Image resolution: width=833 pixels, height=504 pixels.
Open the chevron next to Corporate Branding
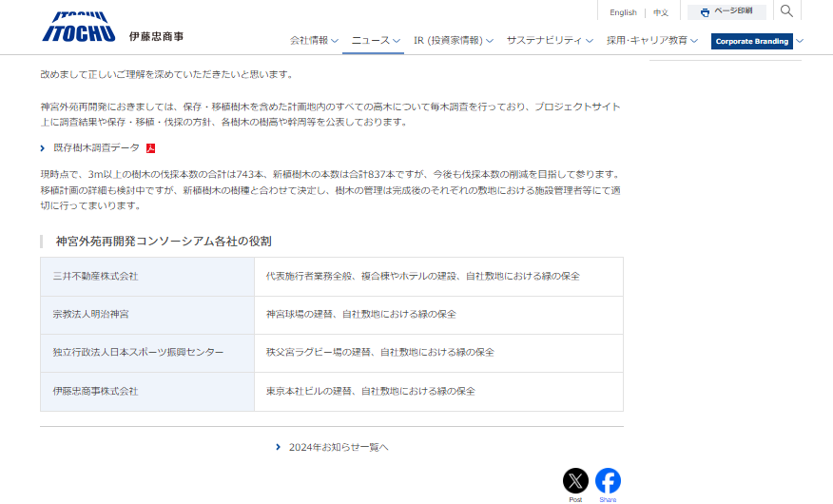[x=800, y=41]
